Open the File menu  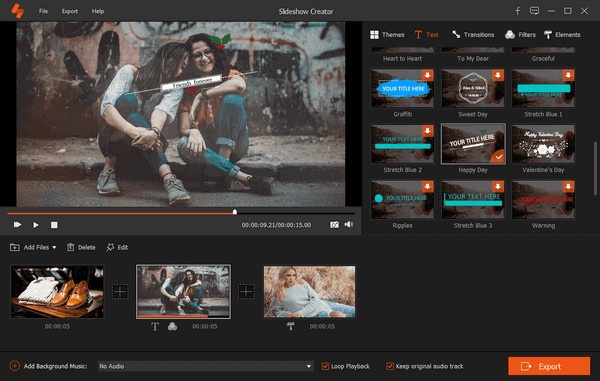coord(43,11)
